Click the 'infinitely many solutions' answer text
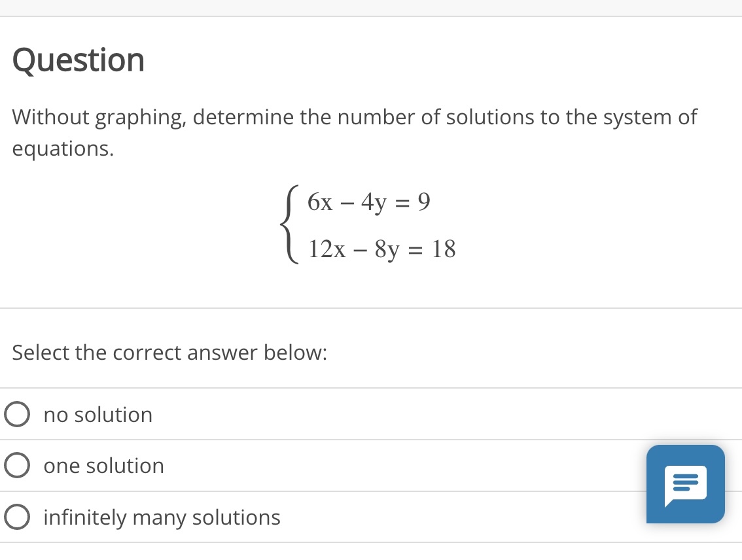742x560 pixels. click(x=162, y=517)
